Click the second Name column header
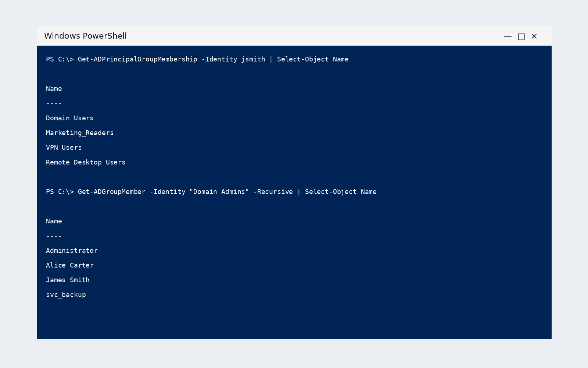This screenshot has height=368, width=588. tap(54, 221)
